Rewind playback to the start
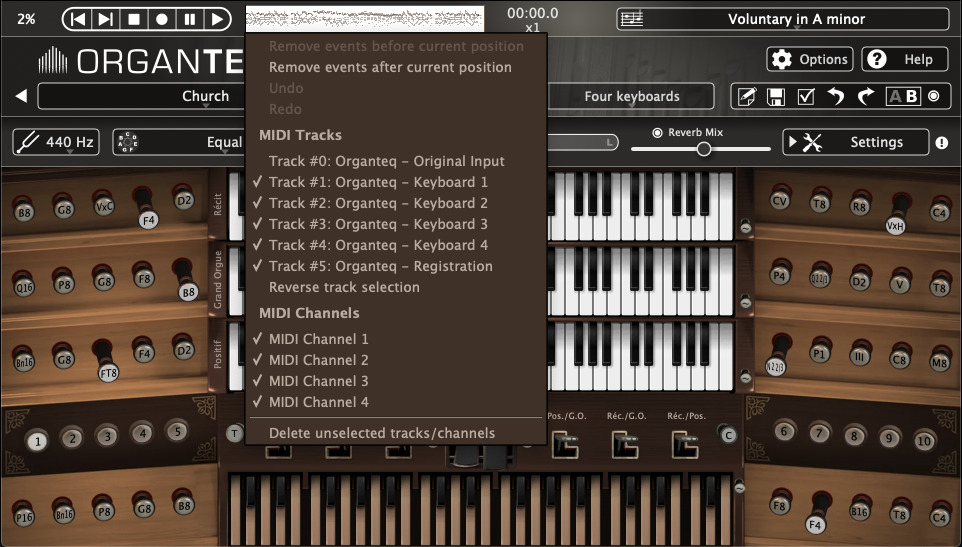This screenshot has width=962, height=547. tap(78, 19)
